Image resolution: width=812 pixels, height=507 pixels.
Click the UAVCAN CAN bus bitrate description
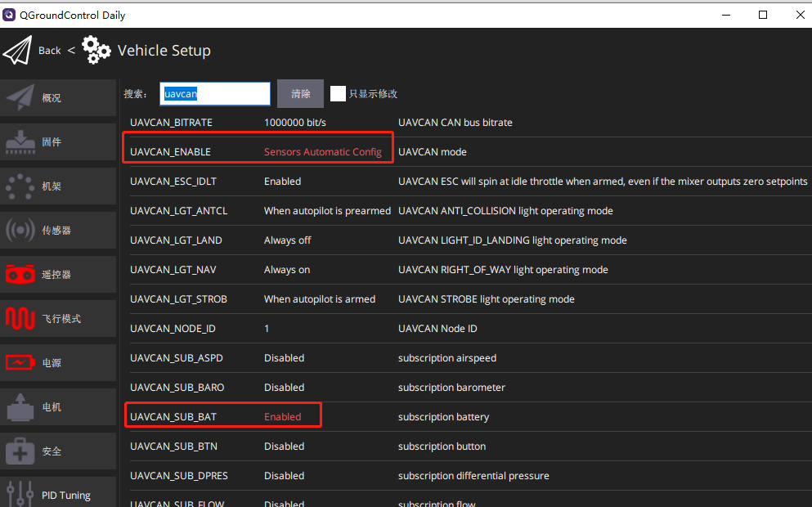pos(455,122)
